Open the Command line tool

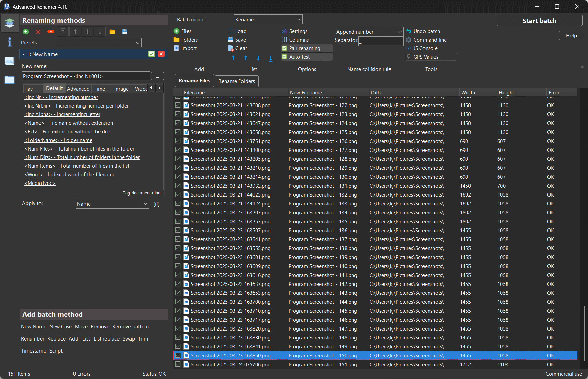tap(427, 40)
